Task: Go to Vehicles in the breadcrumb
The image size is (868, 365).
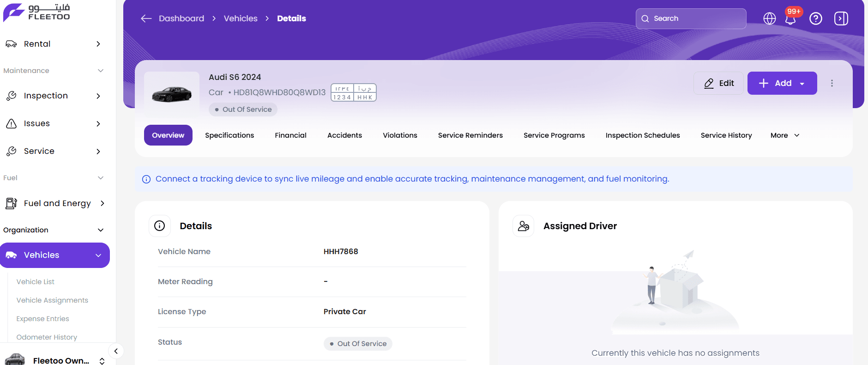Action: [x=241, y=18]
